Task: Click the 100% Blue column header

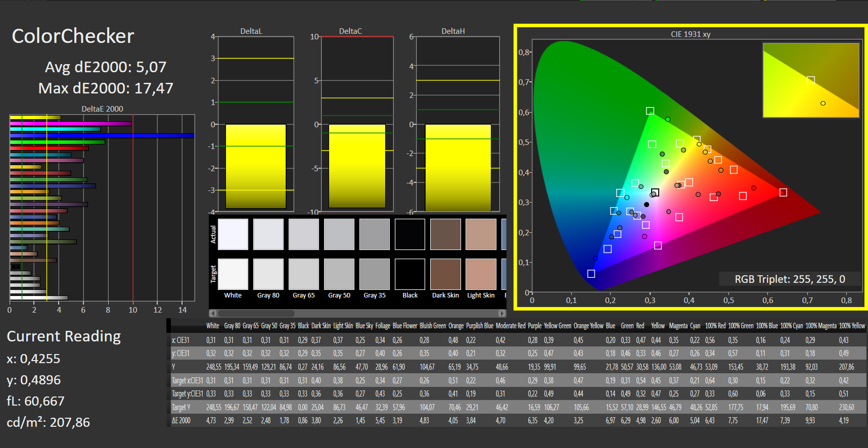Action: pos(767,326)
